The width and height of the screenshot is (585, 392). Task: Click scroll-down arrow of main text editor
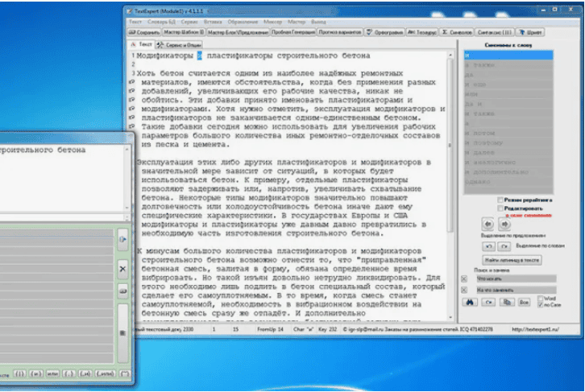pos(450,317)
